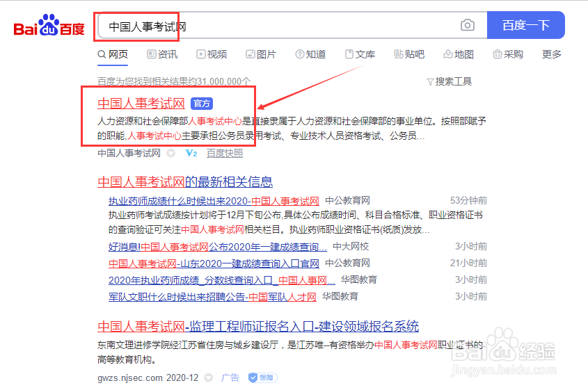
Task: Switch to the 视频 tab
Action: coord(212,55)
